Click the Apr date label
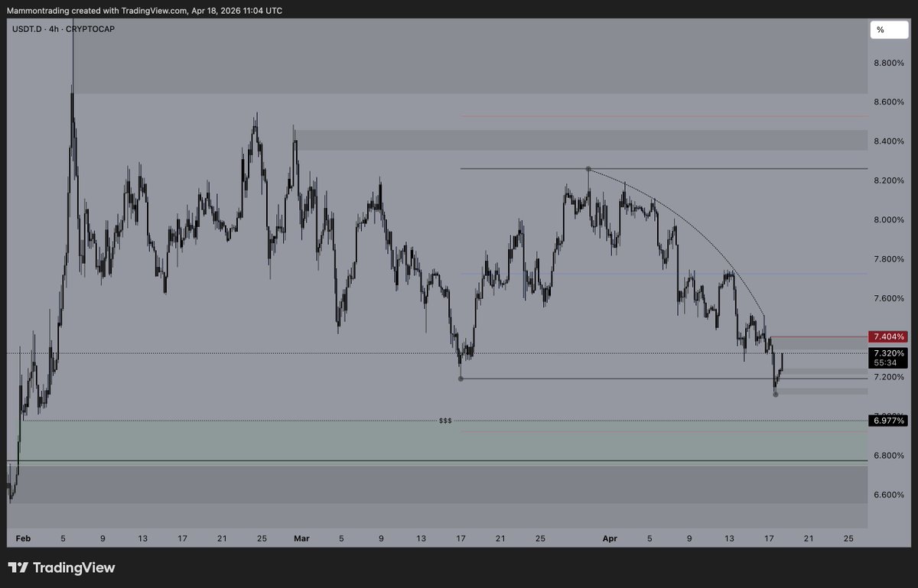This screenshot has height=588, width=918. click(610, 538)
